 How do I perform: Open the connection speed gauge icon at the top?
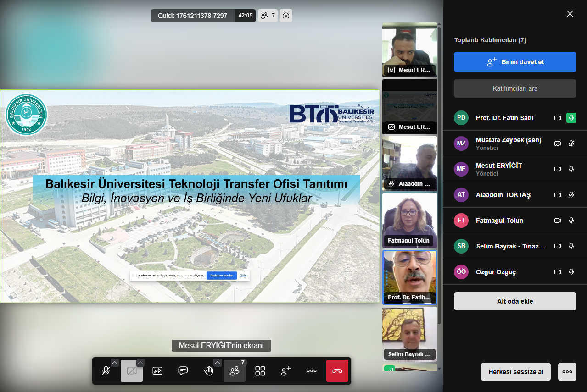pos(286,16)
